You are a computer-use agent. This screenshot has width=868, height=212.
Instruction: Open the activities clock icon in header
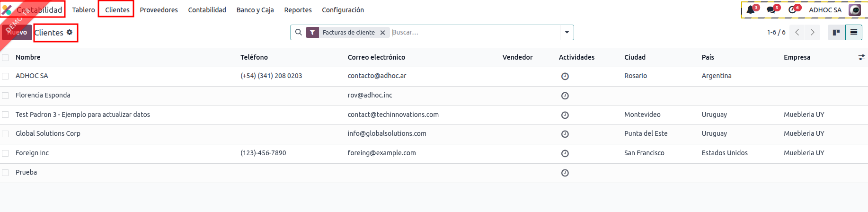pyautogui.click(x=792, y=10)
